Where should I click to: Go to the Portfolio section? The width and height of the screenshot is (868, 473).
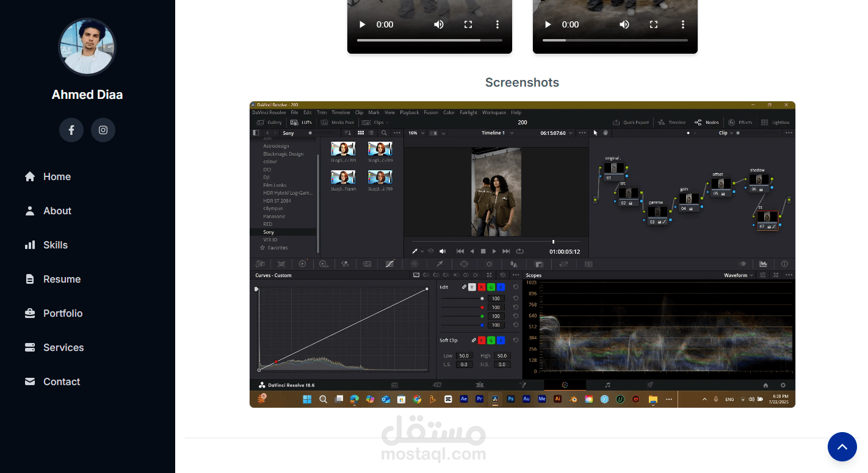pos(53,313)
